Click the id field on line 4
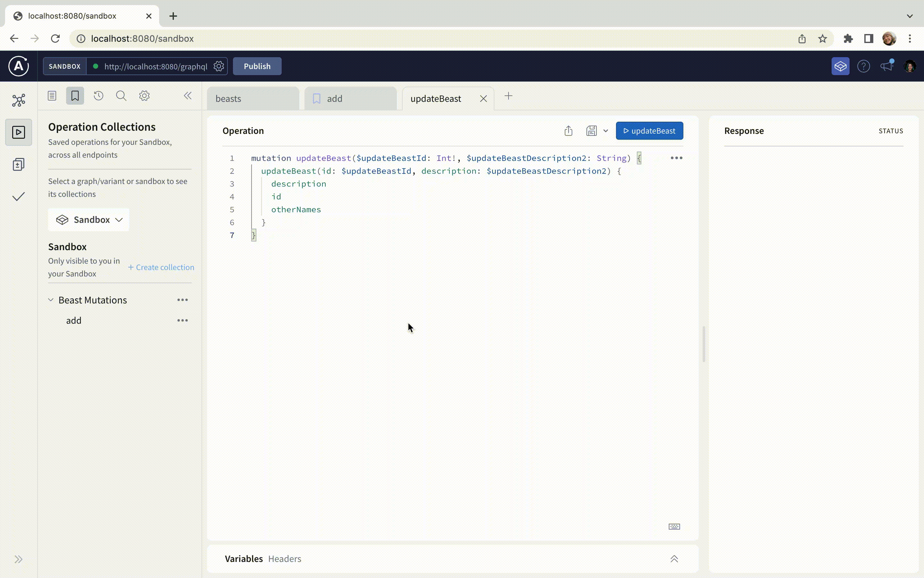The height and width of the screenshot is (578, 924). pos(276,197)
